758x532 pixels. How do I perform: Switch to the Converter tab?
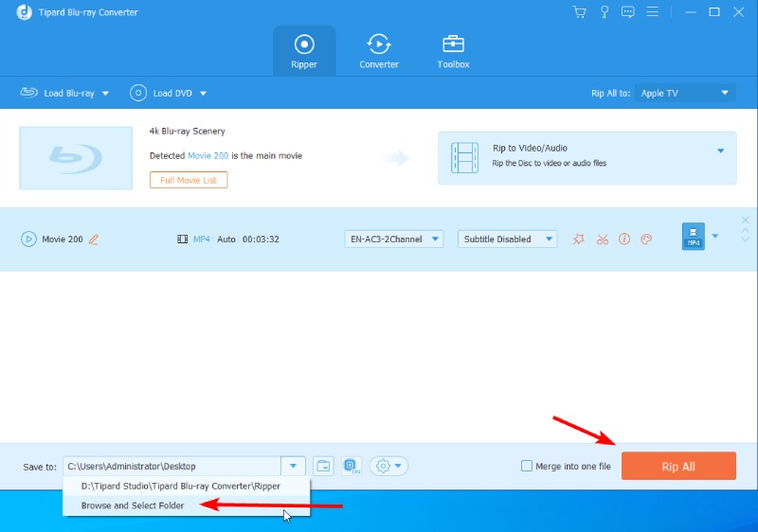coord(378,51)
